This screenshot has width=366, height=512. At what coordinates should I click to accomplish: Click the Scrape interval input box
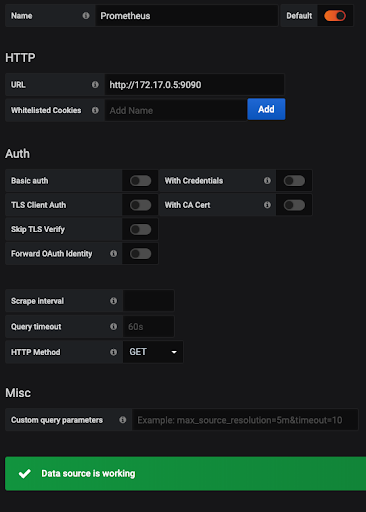(149, 301)
